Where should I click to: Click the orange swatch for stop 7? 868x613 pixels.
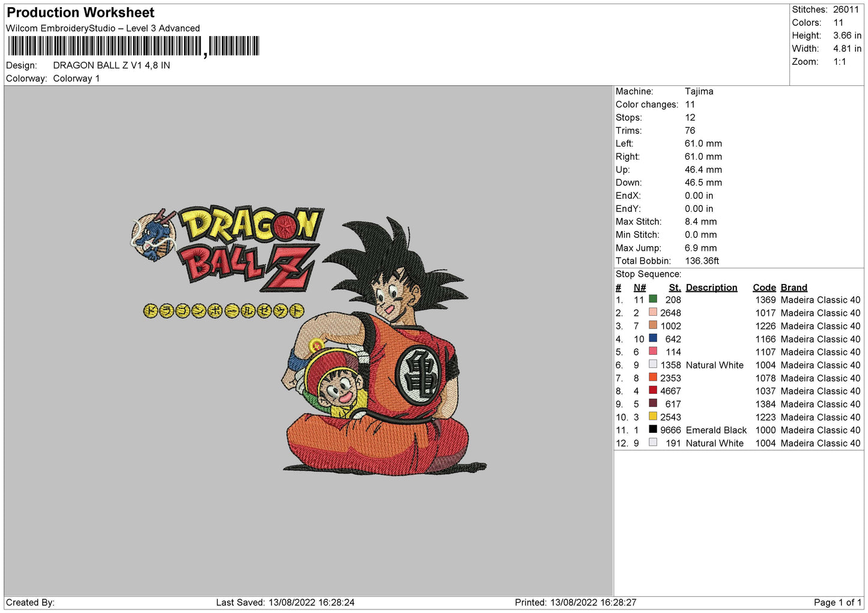click(x=653, y=378)
